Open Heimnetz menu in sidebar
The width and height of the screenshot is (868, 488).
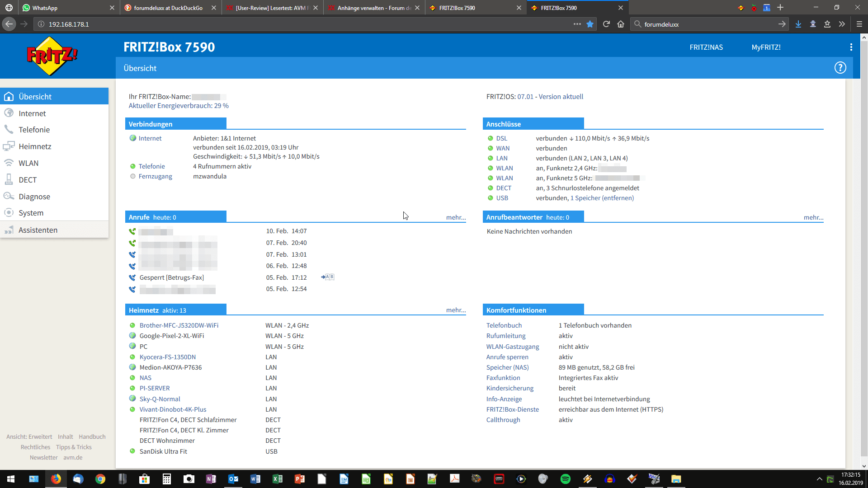click(54, 146)
